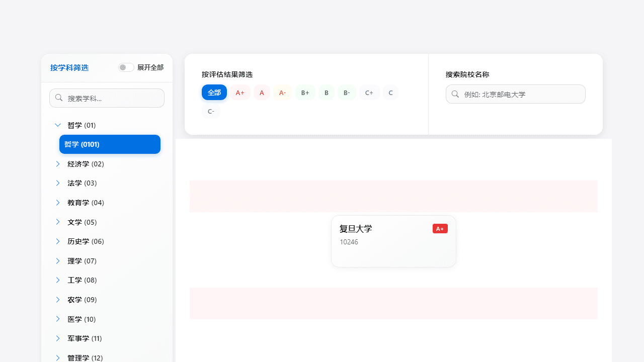Click the 搜索学科 search field
The height and width of the screenshot is (362, 644).
(x=107, y=98)
